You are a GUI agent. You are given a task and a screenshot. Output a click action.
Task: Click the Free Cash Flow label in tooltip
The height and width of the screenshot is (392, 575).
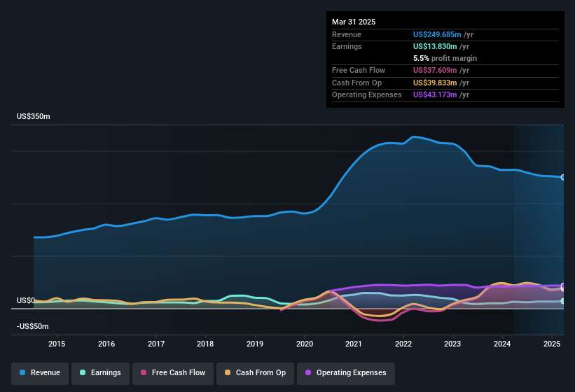359,70
